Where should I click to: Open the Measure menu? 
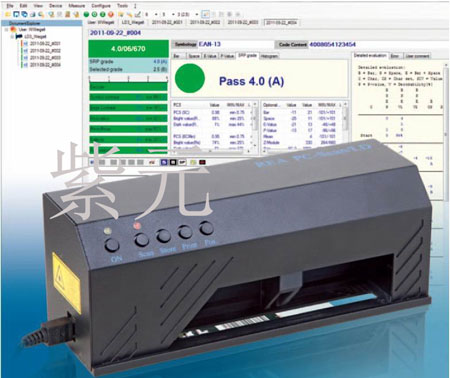77,6
